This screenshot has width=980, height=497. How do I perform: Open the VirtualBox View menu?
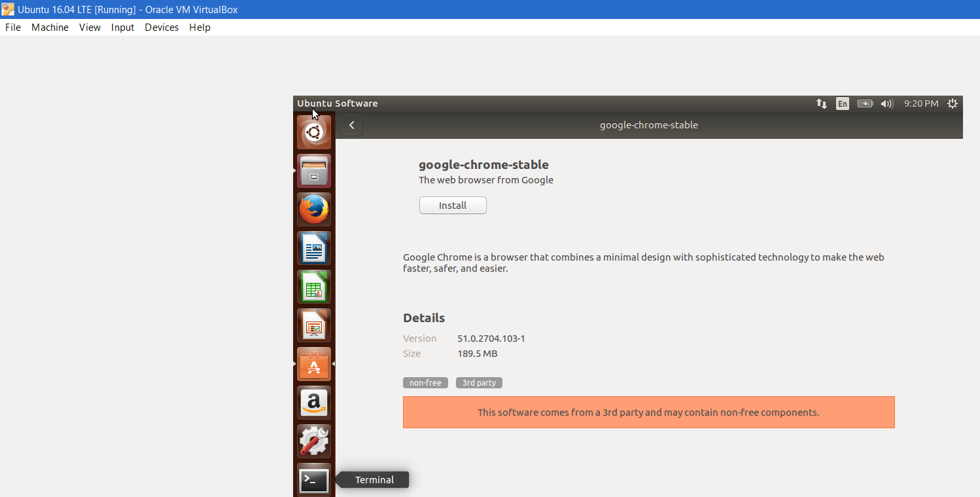90,28
